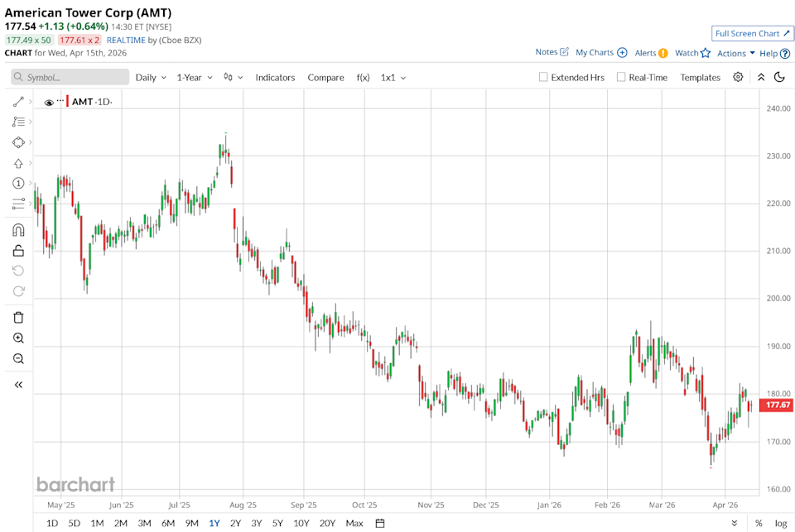
Task: Toggle AMT series visibility eye
Action: tap(49, 102)
